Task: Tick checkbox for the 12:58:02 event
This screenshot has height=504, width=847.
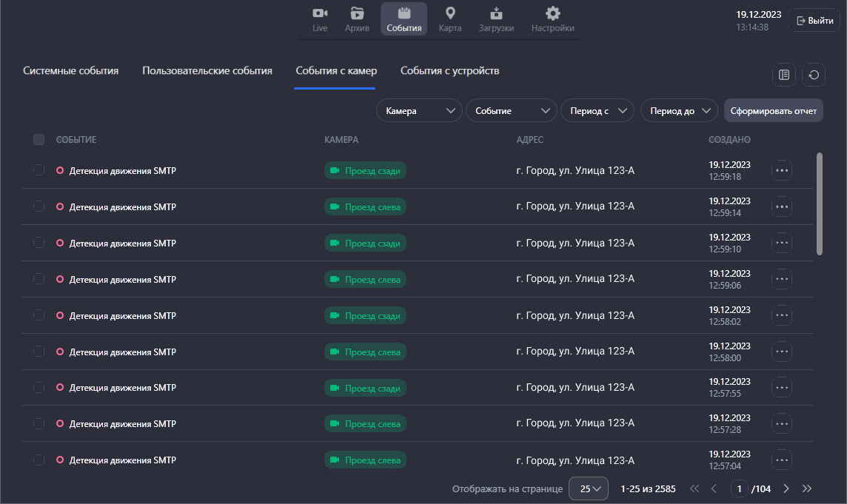Action: point(39,315)
